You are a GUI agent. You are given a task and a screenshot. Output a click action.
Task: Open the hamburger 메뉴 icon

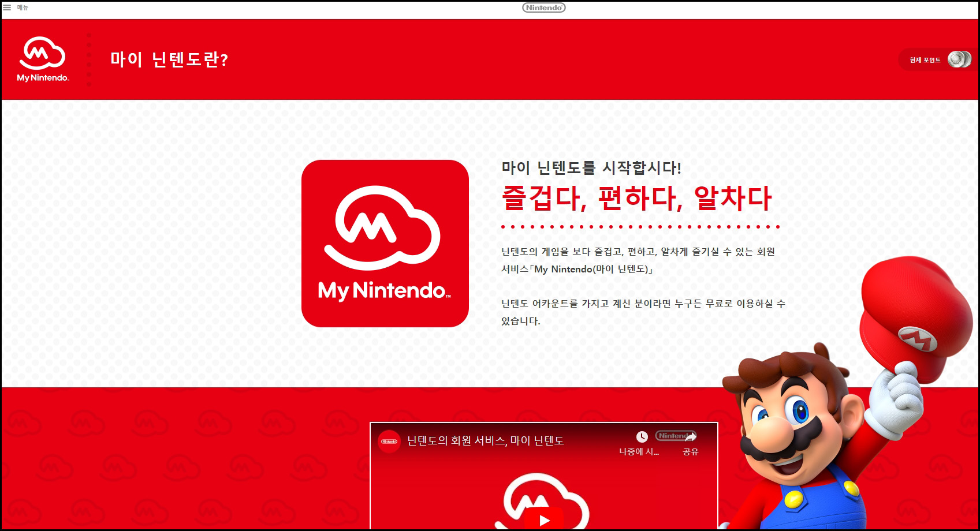[x=8, y=8]
